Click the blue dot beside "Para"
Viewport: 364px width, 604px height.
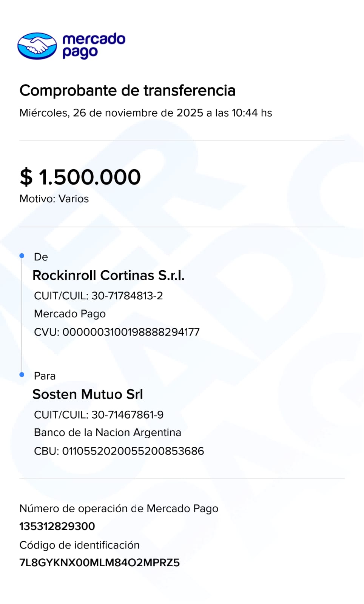[22, 374]
